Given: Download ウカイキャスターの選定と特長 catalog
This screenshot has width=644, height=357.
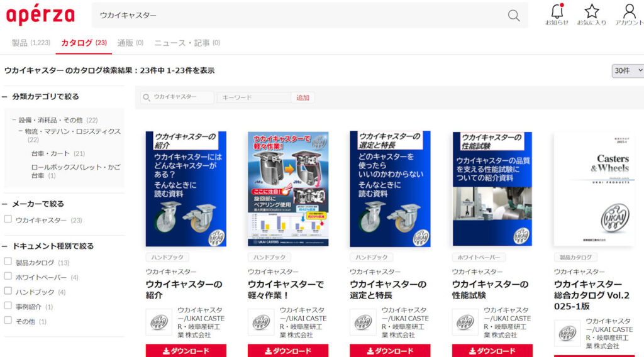Looking at the screenshot, I should 390,351.
